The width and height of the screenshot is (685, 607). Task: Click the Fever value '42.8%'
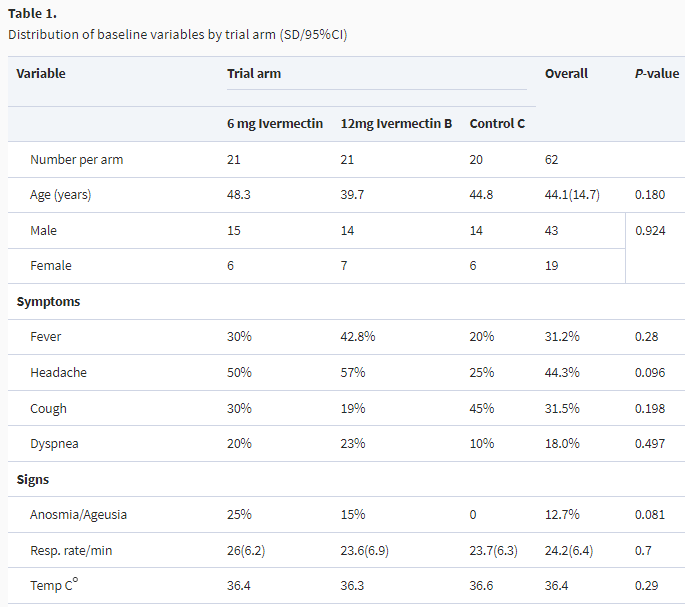coord(358,337)
